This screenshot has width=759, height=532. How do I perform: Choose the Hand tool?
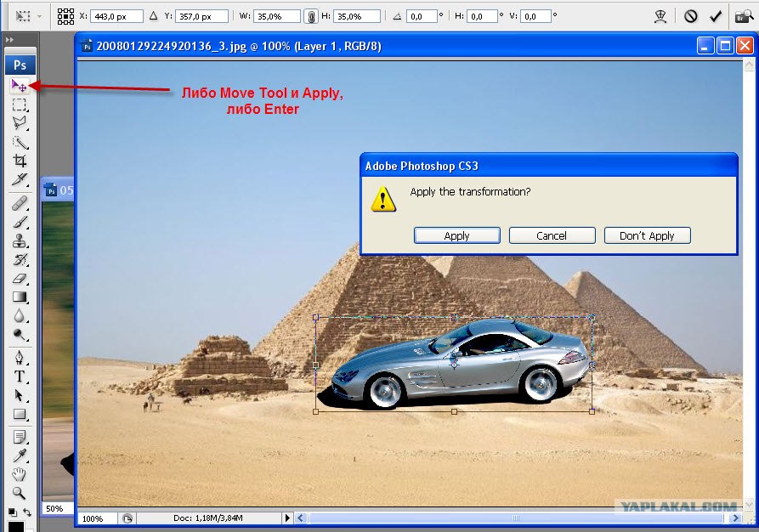coord(19,474)
